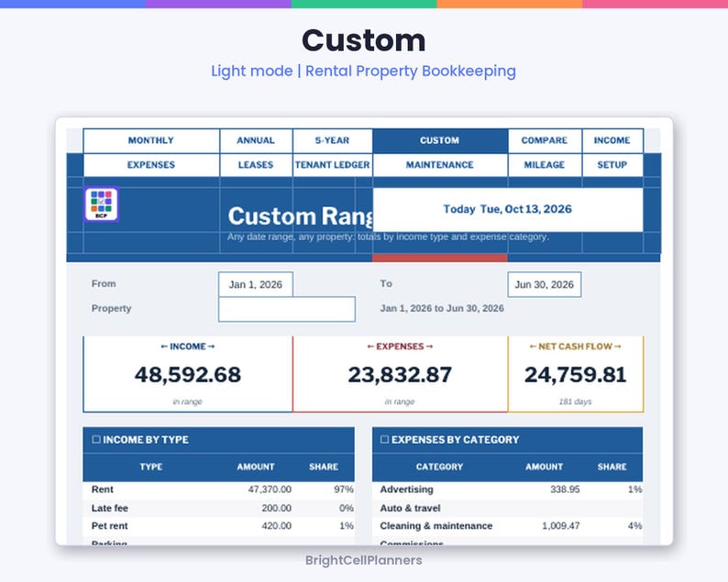The width and height of the screenshot is (728, 582).
Task: Click the Category column header
Action: point(440,467)
